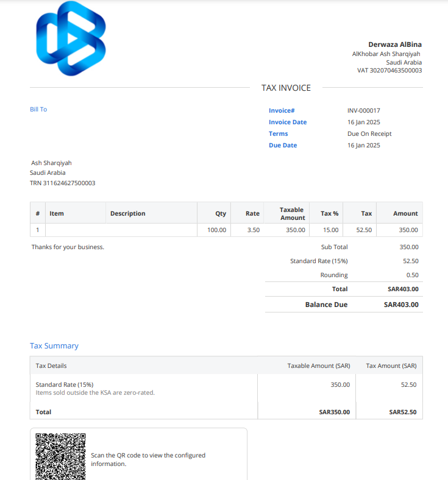Viewport: 448px width, 480px height.
Task: Click the Tax Summary heading
Action: coord(54,346)
